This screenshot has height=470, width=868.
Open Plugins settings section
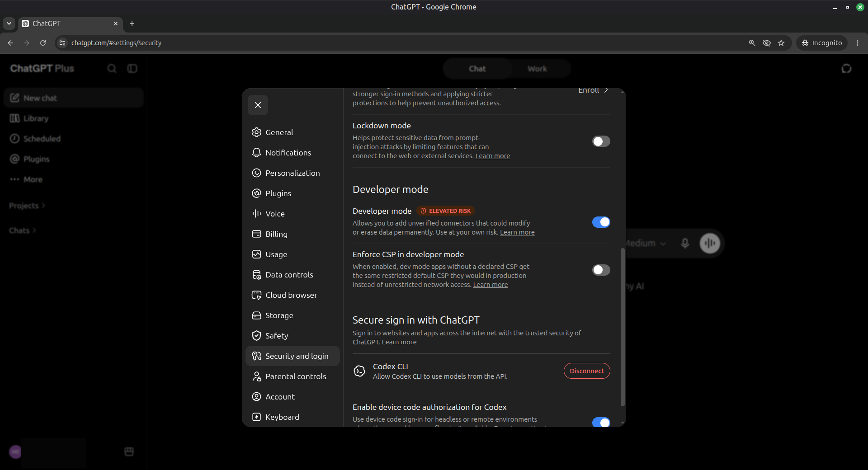click(292, 193)
